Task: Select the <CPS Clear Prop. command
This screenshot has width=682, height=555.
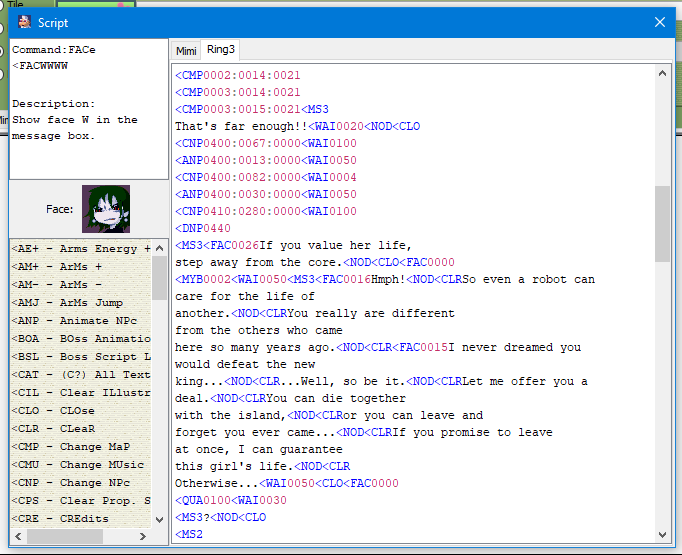Action: coord(81,501)
